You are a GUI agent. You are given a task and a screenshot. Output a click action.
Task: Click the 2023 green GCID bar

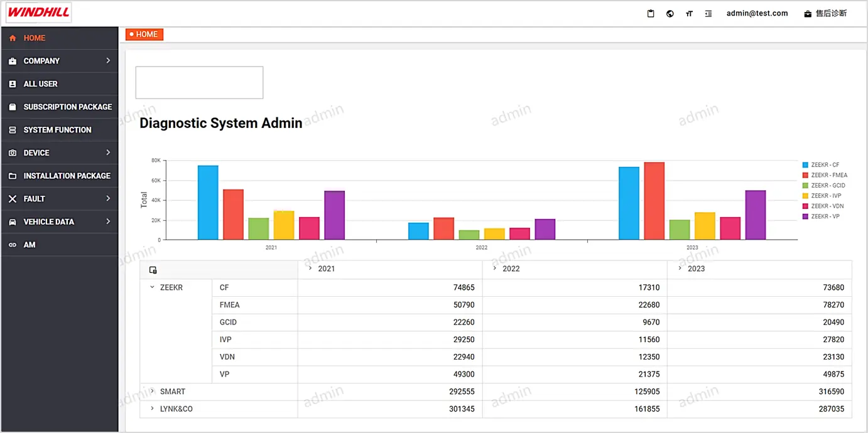tap(680, 230)
